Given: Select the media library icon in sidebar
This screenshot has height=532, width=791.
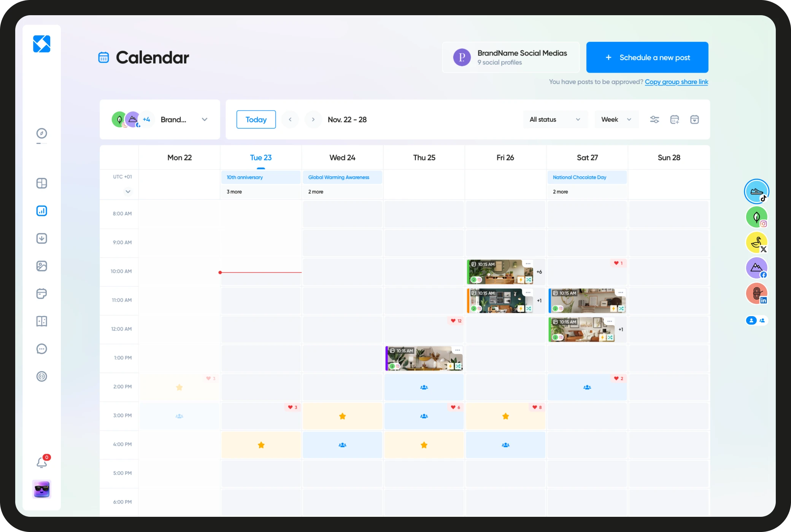Looking at the screenshot, I should (x=41, y=266).
